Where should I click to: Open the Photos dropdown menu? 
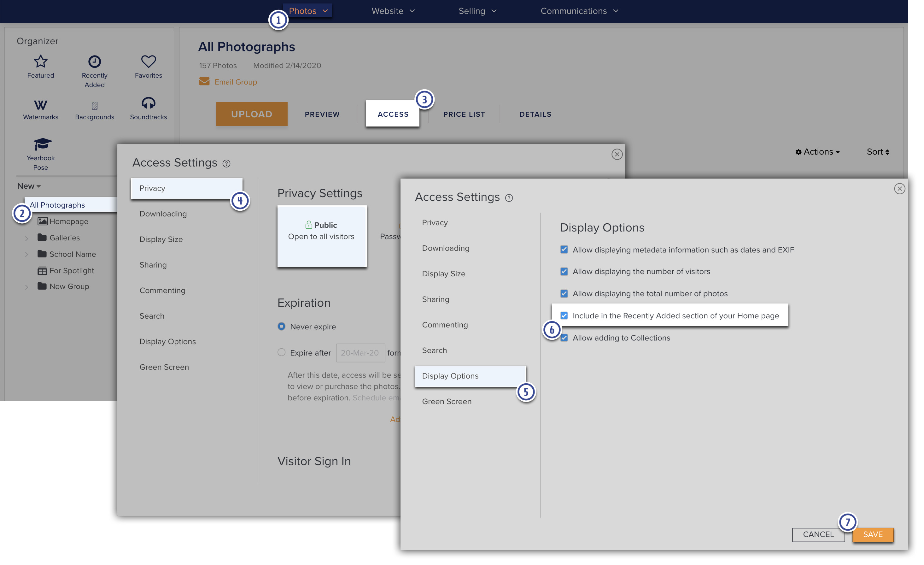[x=308, y=11]
